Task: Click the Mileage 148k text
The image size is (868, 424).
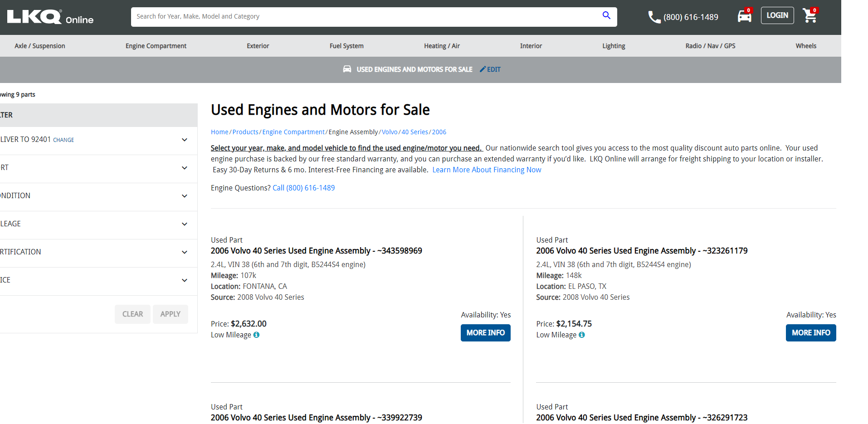Action: coord(559,276)
